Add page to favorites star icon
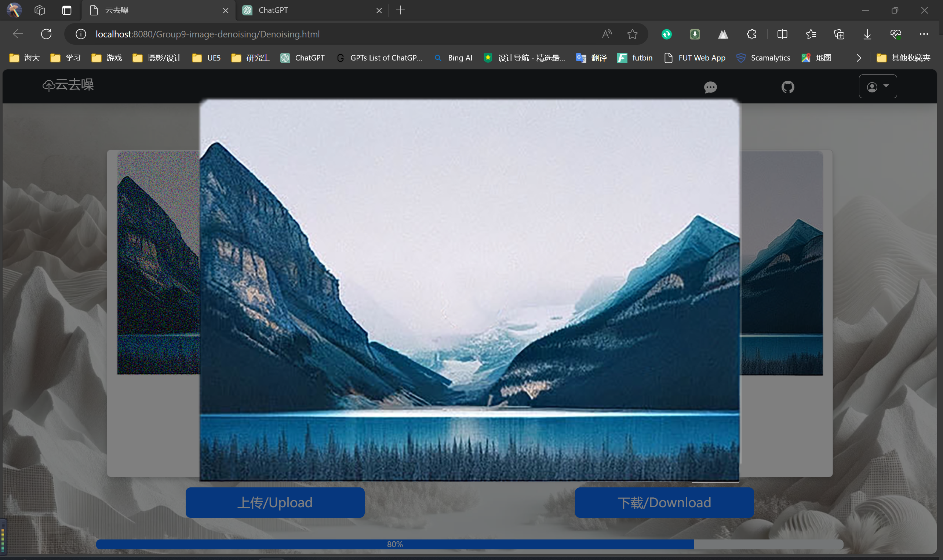This screenshot has width=943, height=560. [x=632, y=34]
